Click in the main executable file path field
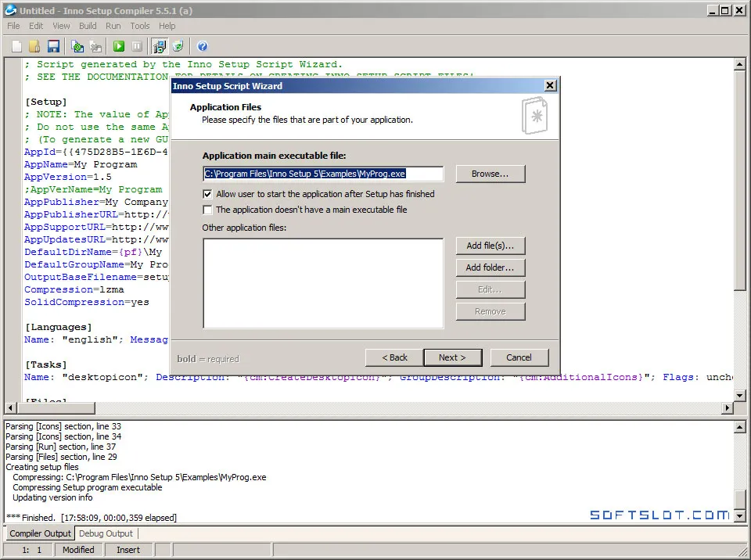Screen dimensions: 751x560 [x=323, y=174]
